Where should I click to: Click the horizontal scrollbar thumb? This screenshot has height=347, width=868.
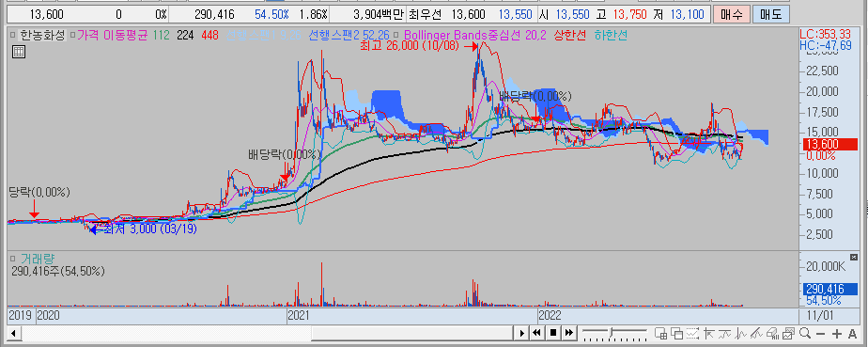tap(411, 333)
